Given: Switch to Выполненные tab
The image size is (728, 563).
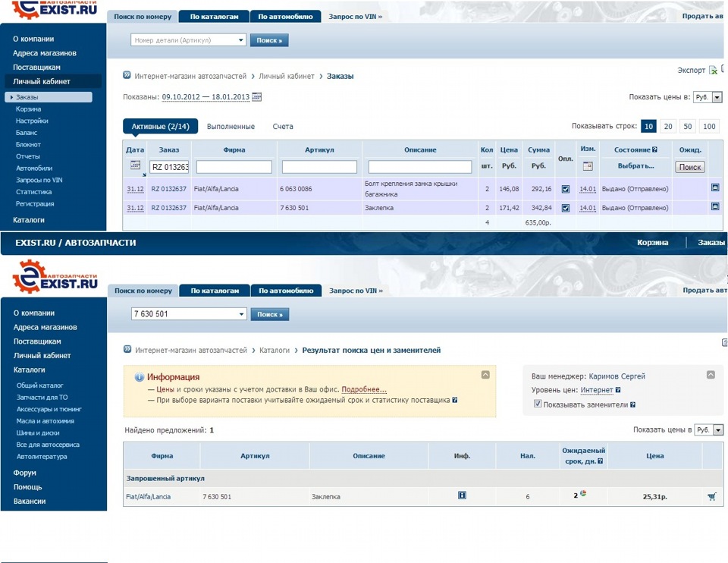Looking at the screenshot, I should (x=231, y=127).
